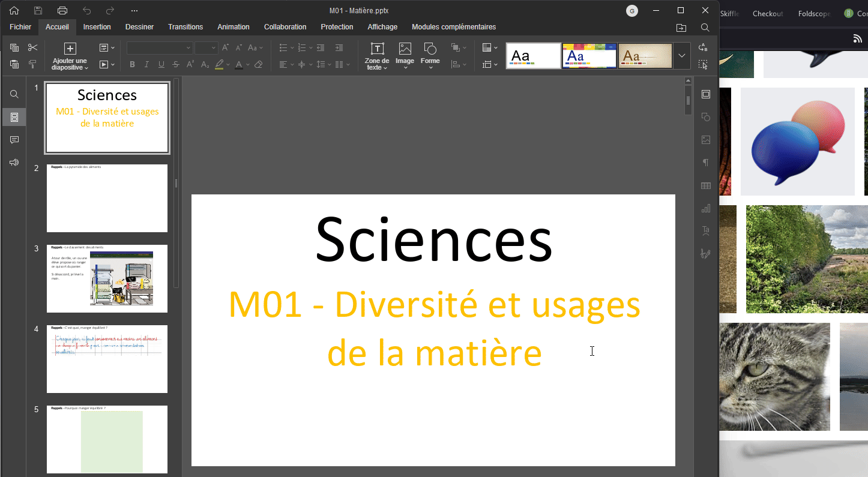Image resolution: width=868 pixels, height=477 pixels.
Task: Toggle italic formatting
Action: [146, 64]
